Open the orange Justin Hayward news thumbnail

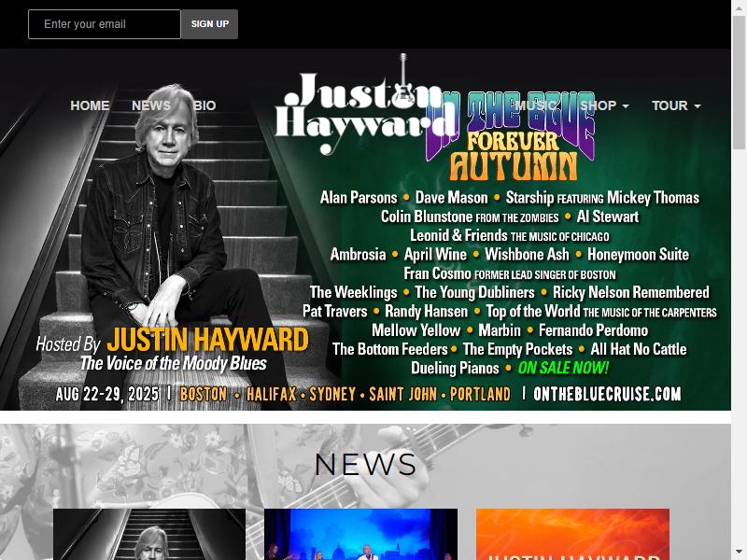pos(572,534)
